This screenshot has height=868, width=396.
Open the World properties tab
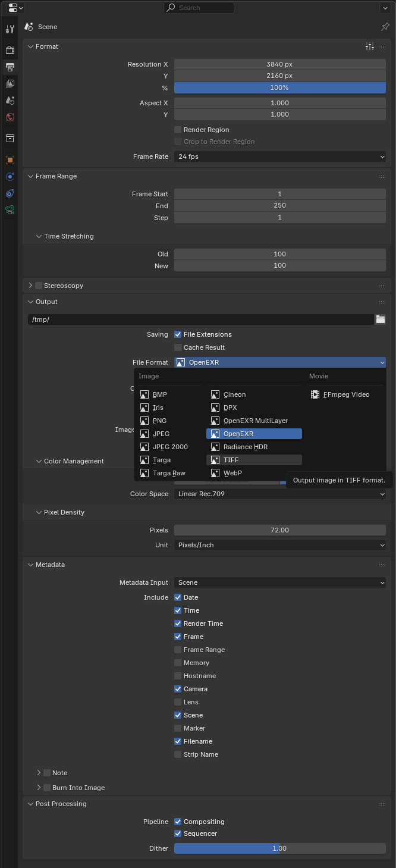pos(10,117)
